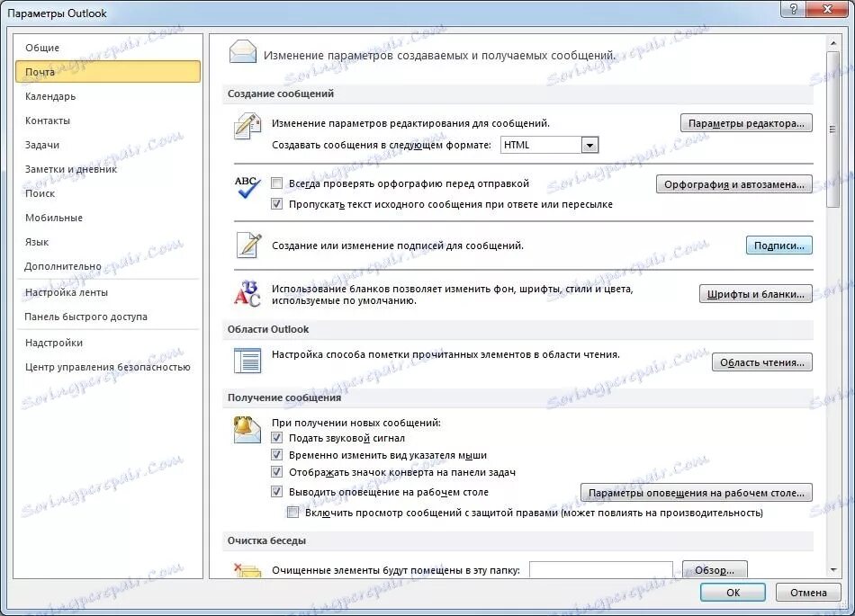This screenshot has width=855, height=616.
Task: Click the Обзор browse button
Action: [715, 570]
